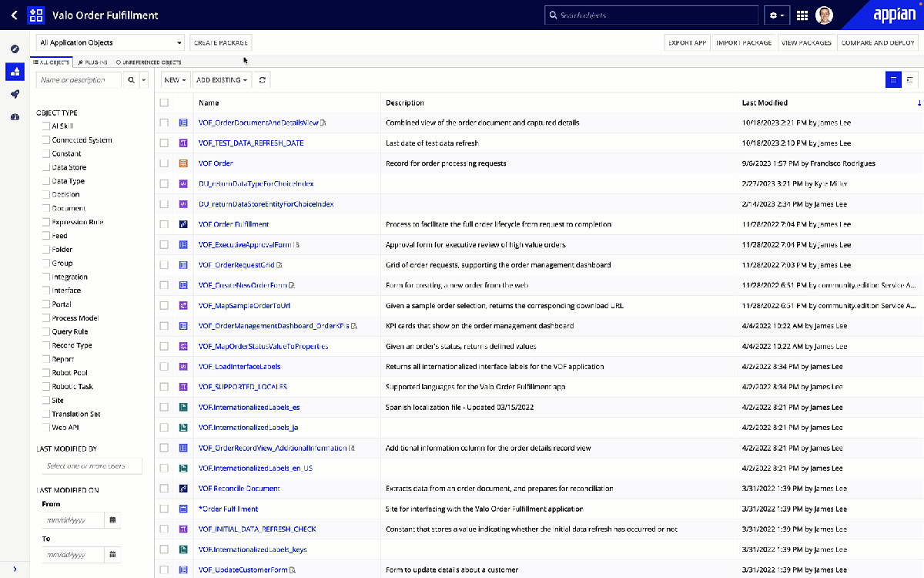Open the NEW object dropdown menu
The image size is (924, 578).
click(175, 79)
